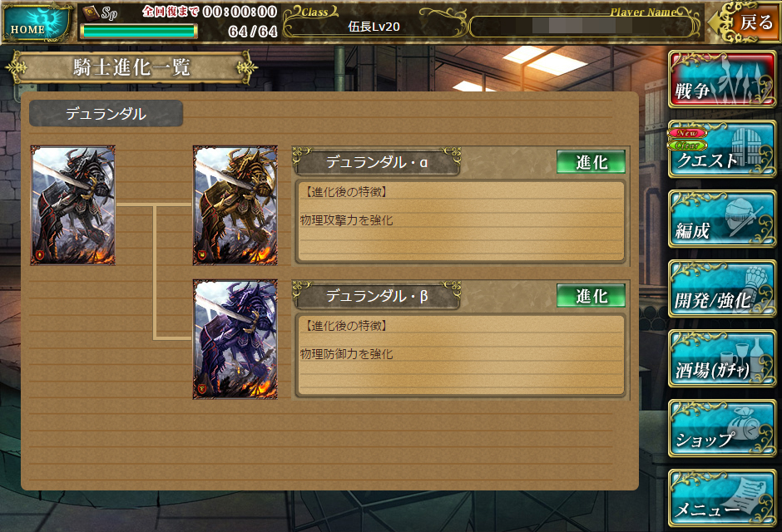The height and width of the screenshot is (532, 782).
Task: Open the 戦争 war menu
Action: click(723, 80)
